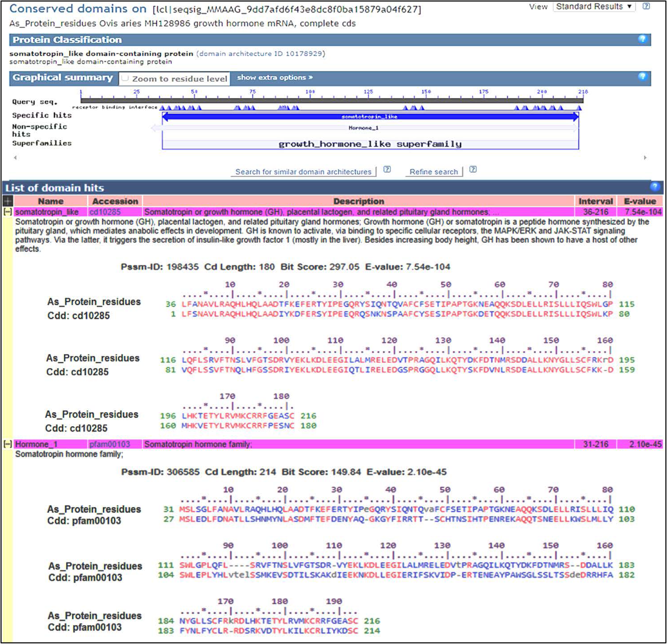Screen dimensions: 667x644
Task: Open the Standard Results view dropdown
Action: pos(594,7)
